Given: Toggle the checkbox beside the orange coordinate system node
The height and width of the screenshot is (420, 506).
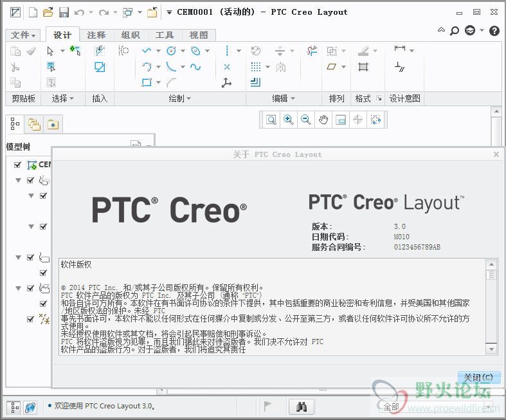Looking at the screenshot, I should tap(30, 319).
